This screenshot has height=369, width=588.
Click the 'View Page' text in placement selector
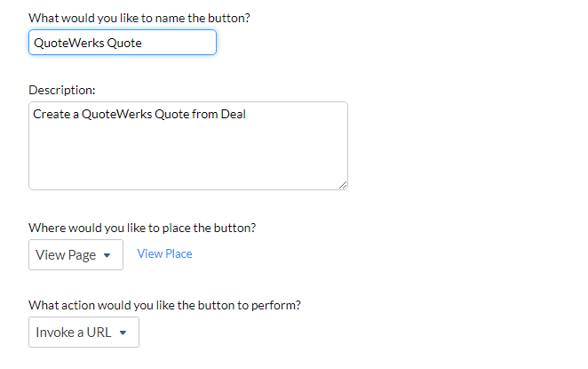pos(65,255)
